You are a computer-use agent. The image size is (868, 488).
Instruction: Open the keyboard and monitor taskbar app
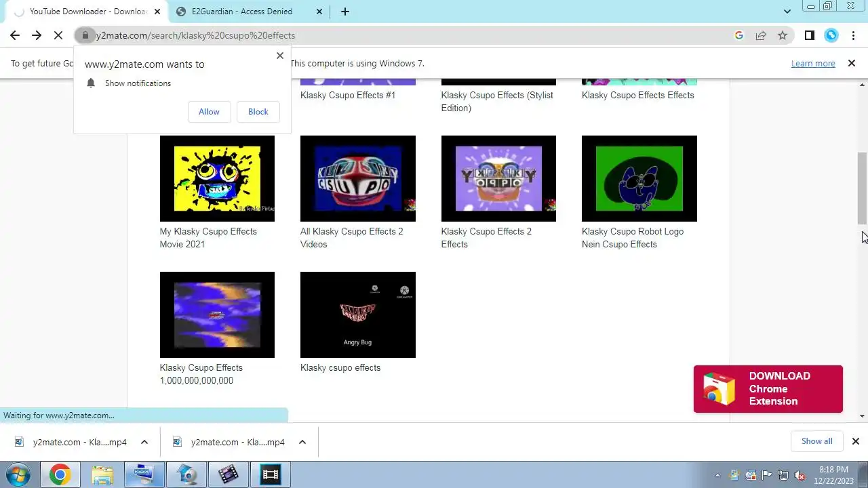(x=144, y=474)
